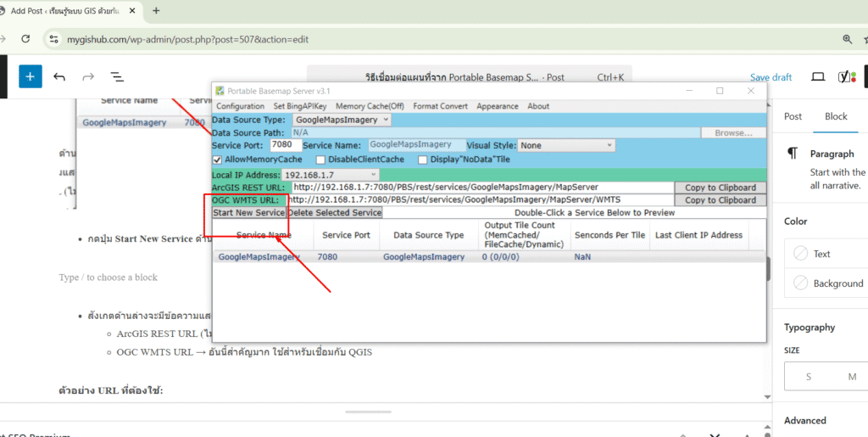Image resolution: width=868 pixels, height=437 pixels.
Task: Open the Yoast SEO icon
Action: click(847, 77)
